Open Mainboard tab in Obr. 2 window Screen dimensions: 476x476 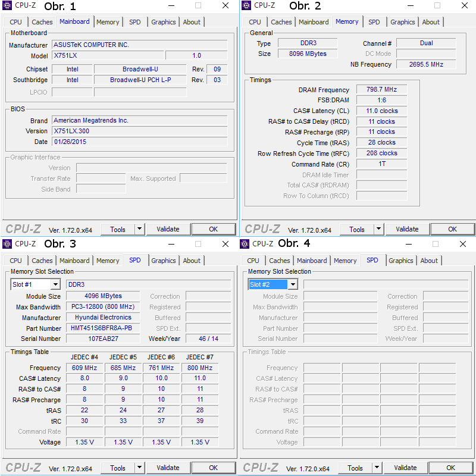[x=314, y=22]
